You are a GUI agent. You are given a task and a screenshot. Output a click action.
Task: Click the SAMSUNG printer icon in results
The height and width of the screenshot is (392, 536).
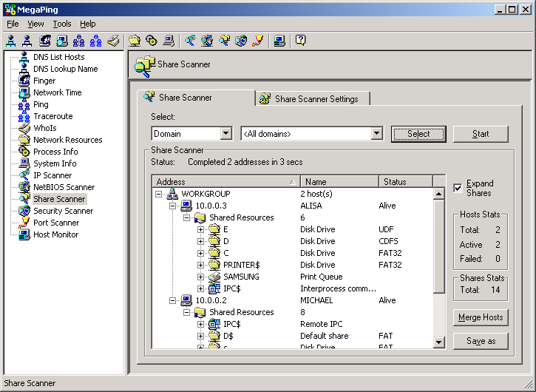[x=214, y=277]
